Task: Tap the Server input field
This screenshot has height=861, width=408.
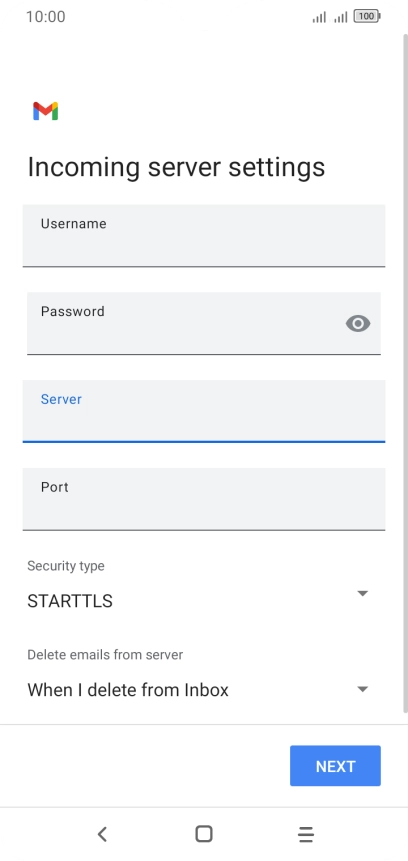Action: click(x=204, y=411)
